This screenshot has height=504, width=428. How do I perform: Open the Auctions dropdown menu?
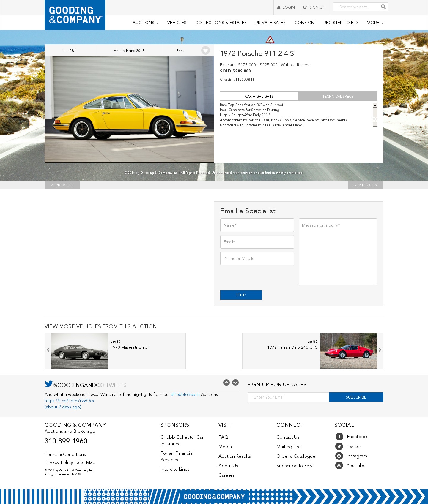145,23
